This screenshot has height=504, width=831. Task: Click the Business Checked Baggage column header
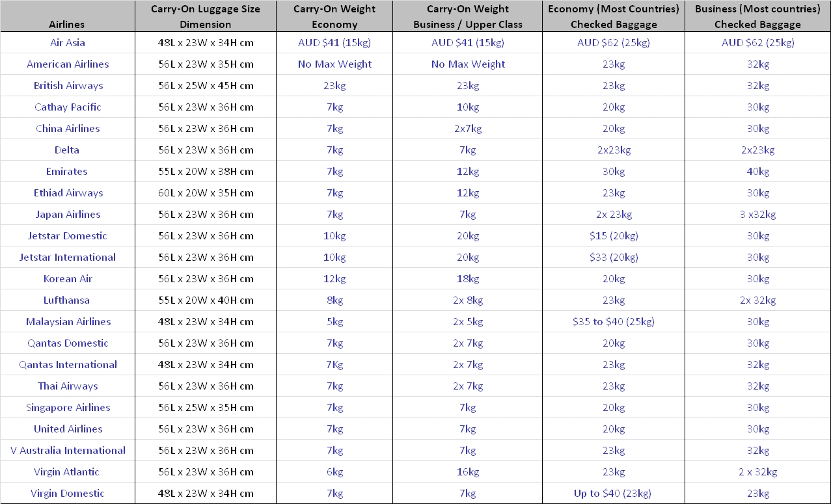click(x=757, y=17)
